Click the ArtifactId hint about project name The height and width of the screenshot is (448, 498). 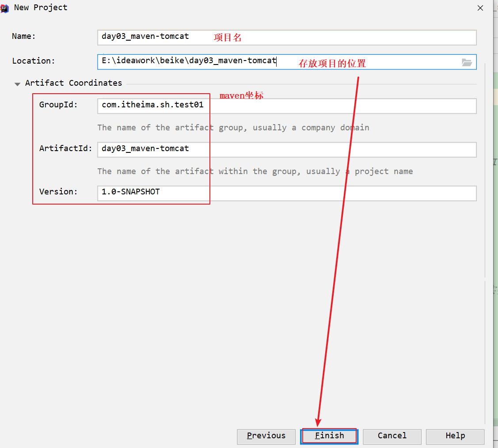coord(255,172)
